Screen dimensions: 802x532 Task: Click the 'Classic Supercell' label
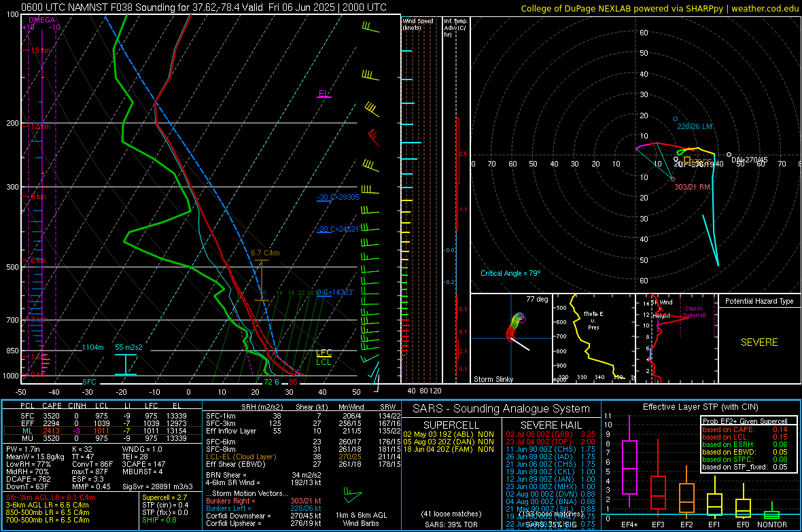[x=694, y=312]
